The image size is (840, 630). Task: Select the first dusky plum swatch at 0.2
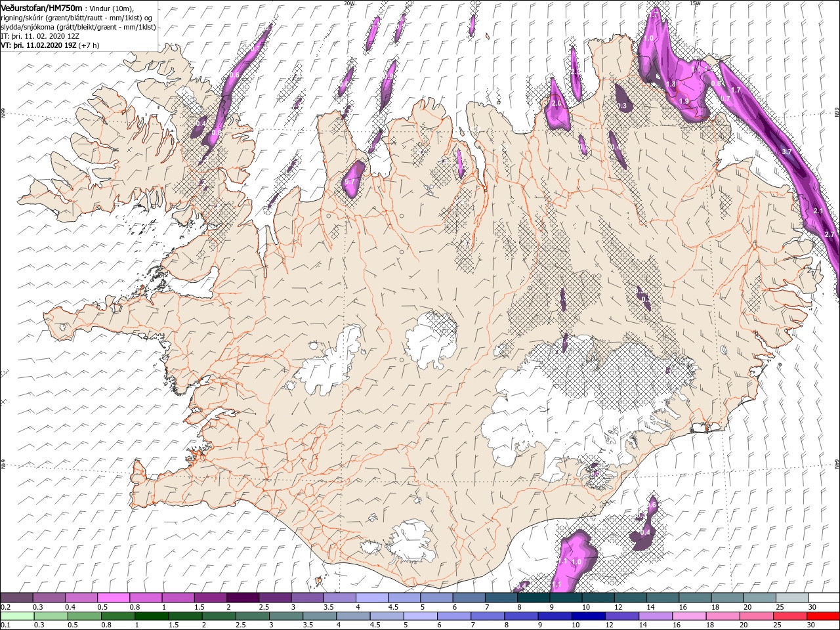[17, 598]
